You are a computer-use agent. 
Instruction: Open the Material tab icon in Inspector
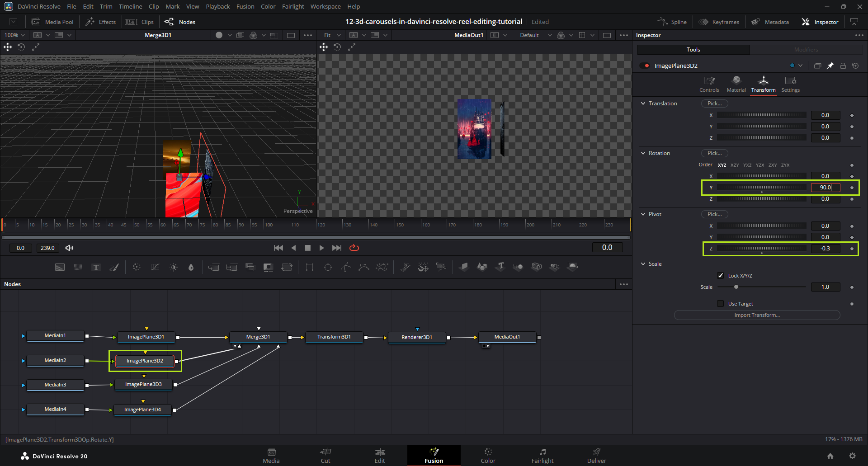point(736,84)
